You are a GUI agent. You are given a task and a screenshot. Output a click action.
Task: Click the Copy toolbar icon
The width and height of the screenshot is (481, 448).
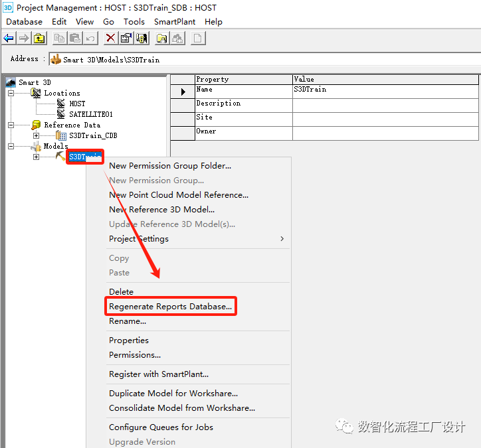pos(60,38)
